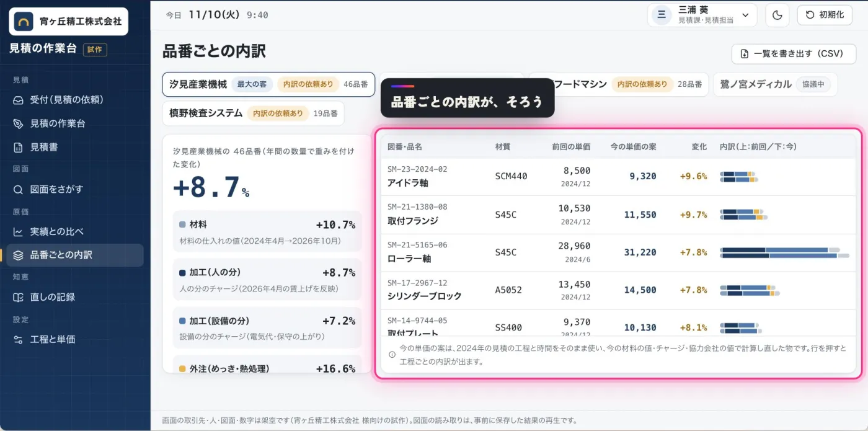868x431 pixels.
Task: Open the シリンダーブロック row SM-17-2967-12
Action: point(618,290)
